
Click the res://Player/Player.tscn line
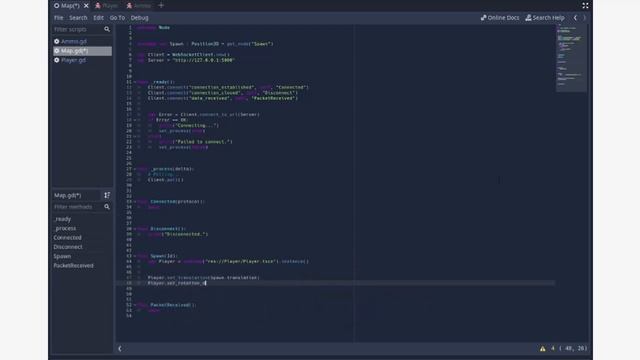click(228, 261)
